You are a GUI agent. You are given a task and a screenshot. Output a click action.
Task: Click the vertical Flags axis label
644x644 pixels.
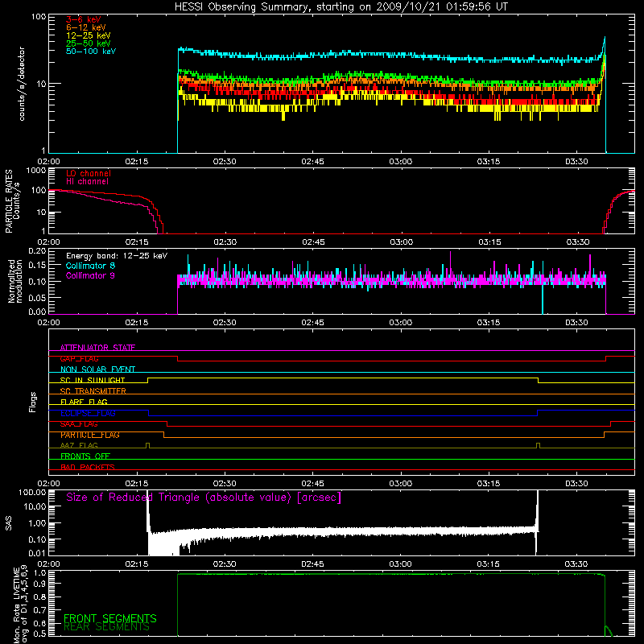click(33, 402)
